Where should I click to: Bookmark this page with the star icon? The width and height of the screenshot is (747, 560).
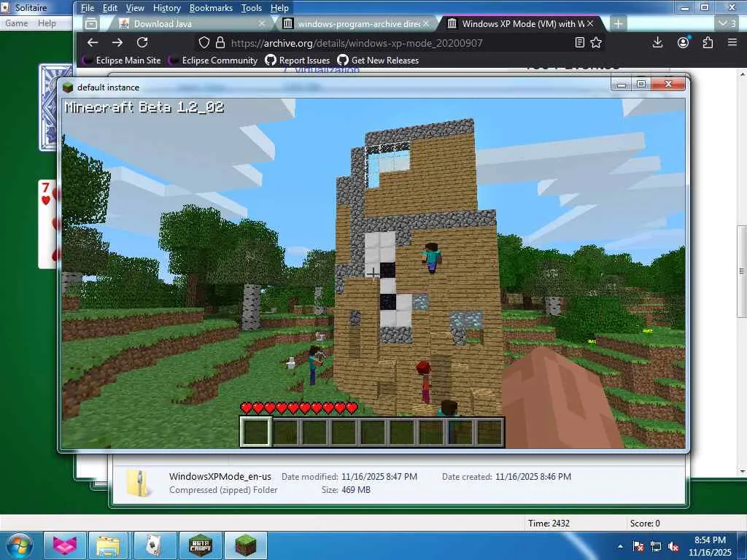[596, 43]
